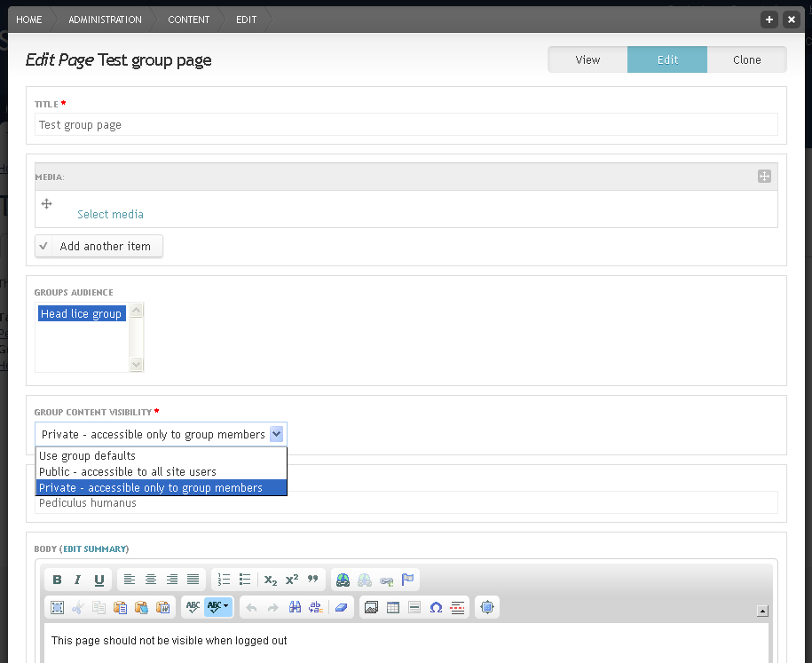Apply Italic formatting in editor toolbar
Image resolution: width=812 pixels, height=663 pixels.
78,580
